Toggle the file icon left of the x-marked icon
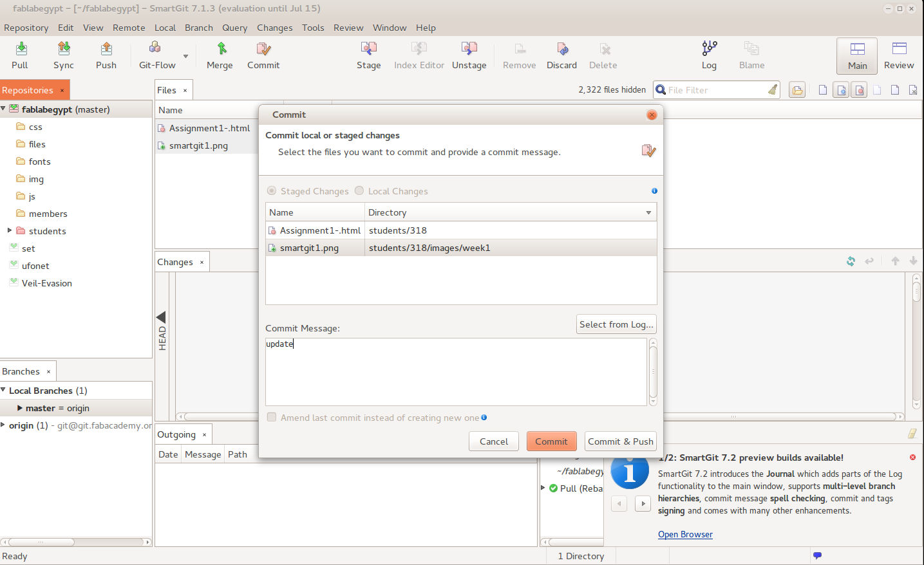This screenshot has width=924, height=565. coord(895,90)
